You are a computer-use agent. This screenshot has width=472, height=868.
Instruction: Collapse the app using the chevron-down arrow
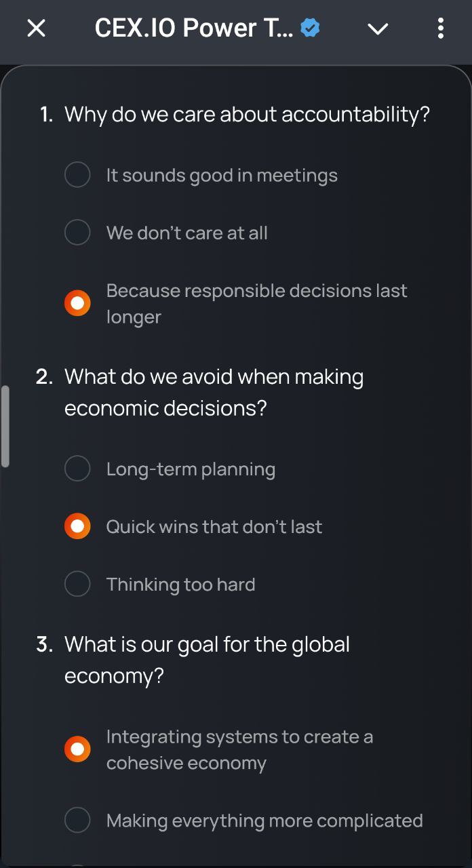tap(378, 28)
